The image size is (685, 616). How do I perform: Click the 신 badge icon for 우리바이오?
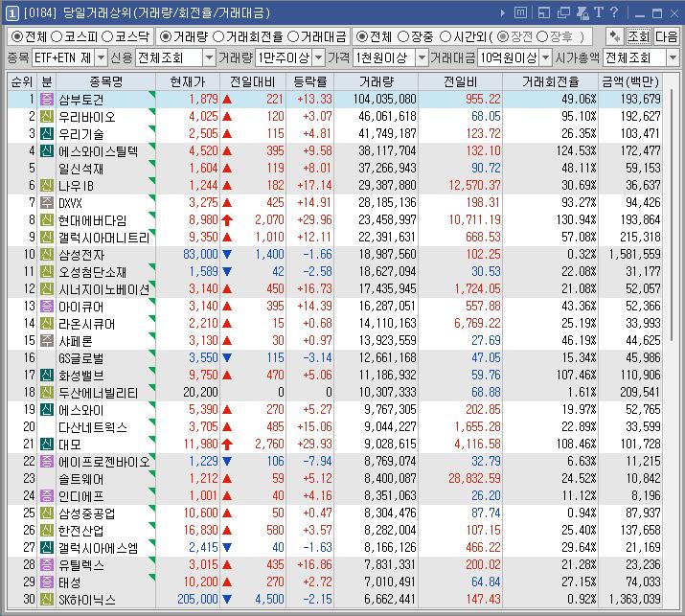(x=47, y=117)
